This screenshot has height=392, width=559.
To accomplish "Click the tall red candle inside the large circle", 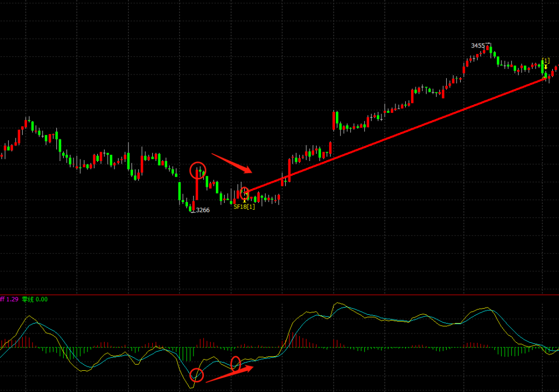I will 197,185.
